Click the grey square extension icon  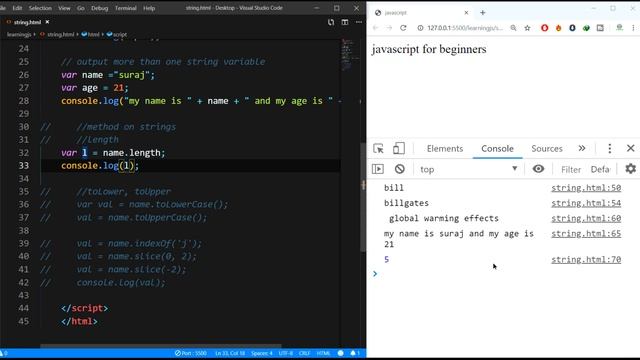tap(600, 28)
